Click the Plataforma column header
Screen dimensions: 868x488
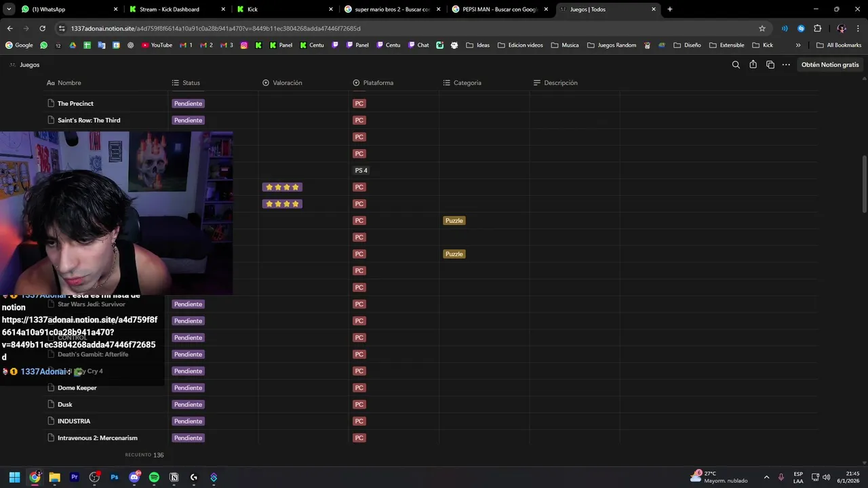click(x=373, y=83)
